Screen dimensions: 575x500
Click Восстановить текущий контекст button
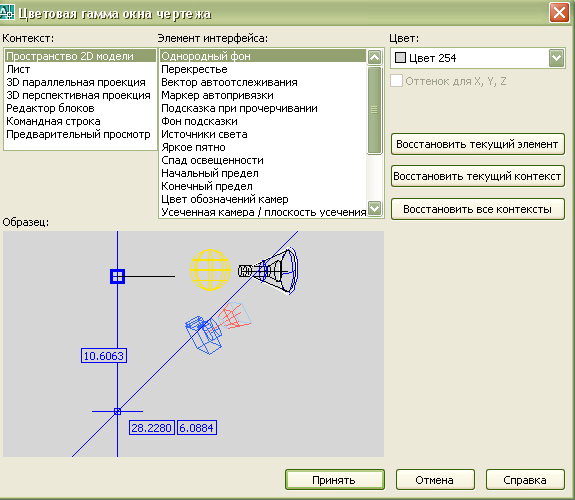[x=477, y=176]
